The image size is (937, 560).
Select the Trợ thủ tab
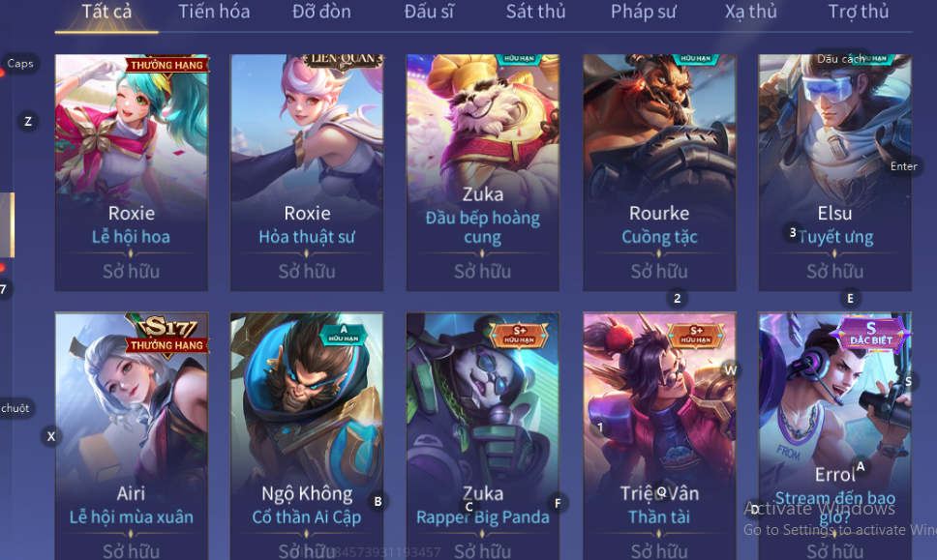pyautogui.click(x=859, y=12)
